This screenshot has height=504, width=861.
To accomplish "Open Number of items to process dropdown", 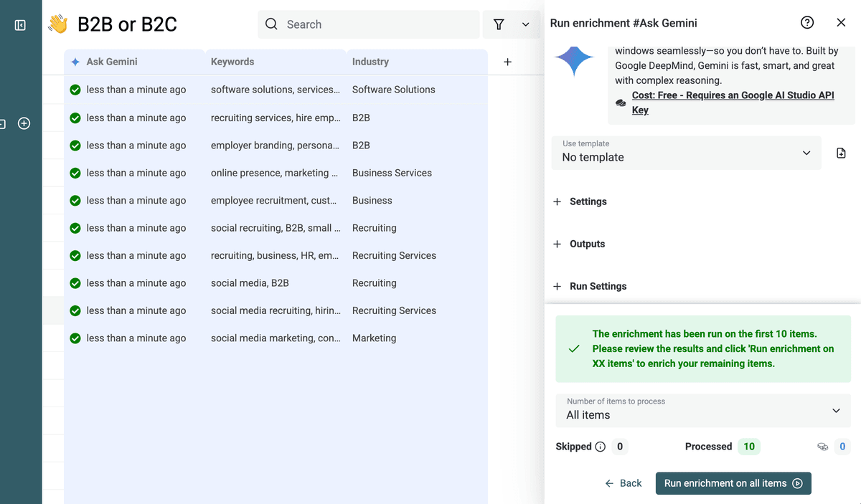I will tap(703, 411).
